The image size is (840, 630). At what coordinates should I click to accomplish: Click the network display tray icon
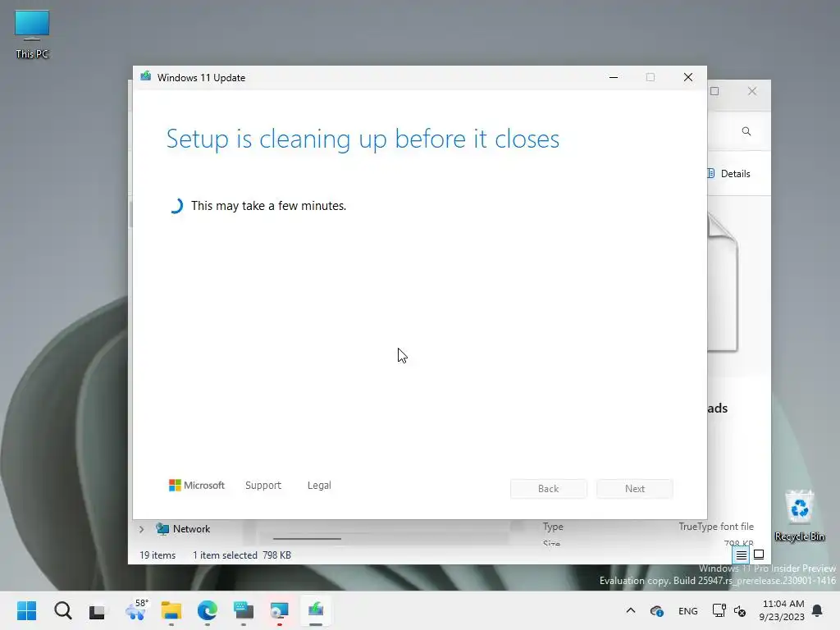click(x=719, y=610)
